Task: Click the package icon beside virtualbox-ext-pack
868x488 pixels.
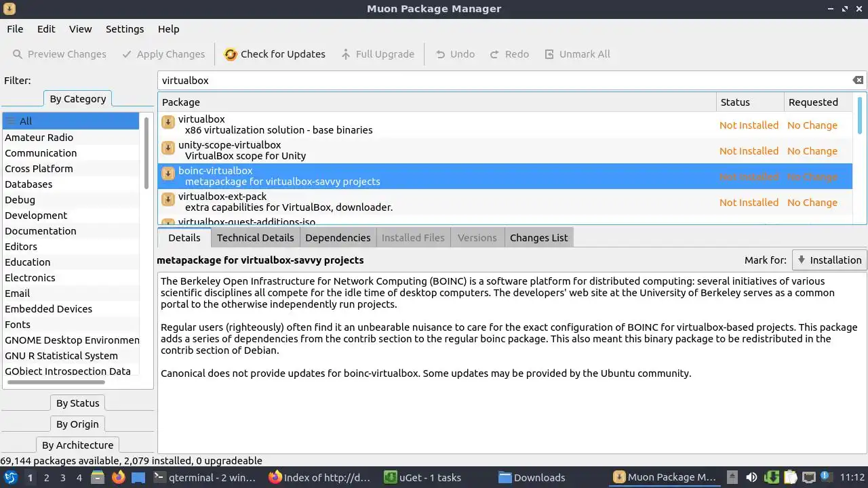Action: tap(168, 200)
